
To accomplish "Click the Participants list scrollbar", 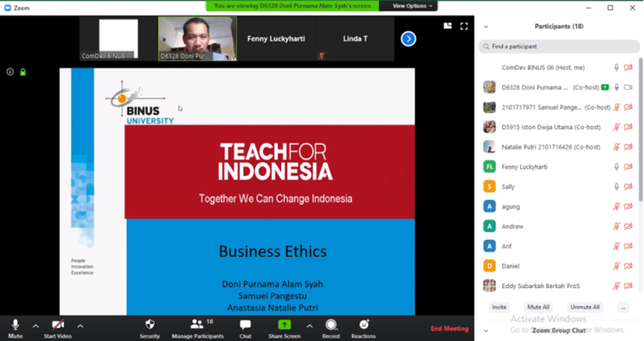I will (x=640, y=130).
